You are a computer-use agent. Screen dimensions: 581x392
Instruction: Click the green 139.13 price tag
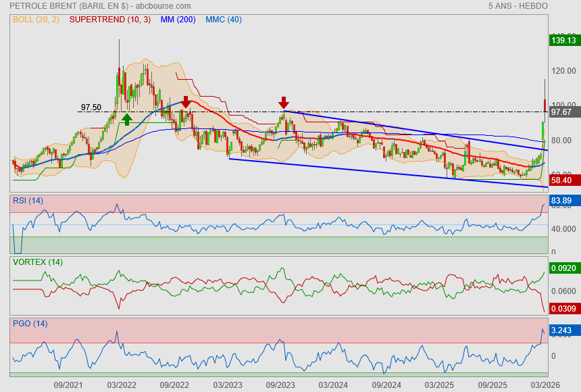coord(562,41)
